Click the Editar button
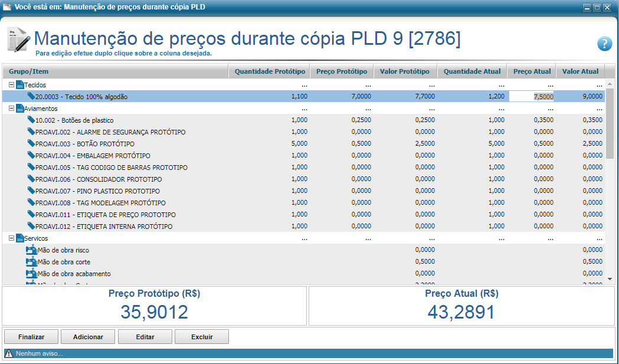Screen dimensions: 619x364 (x=145, y=337)
